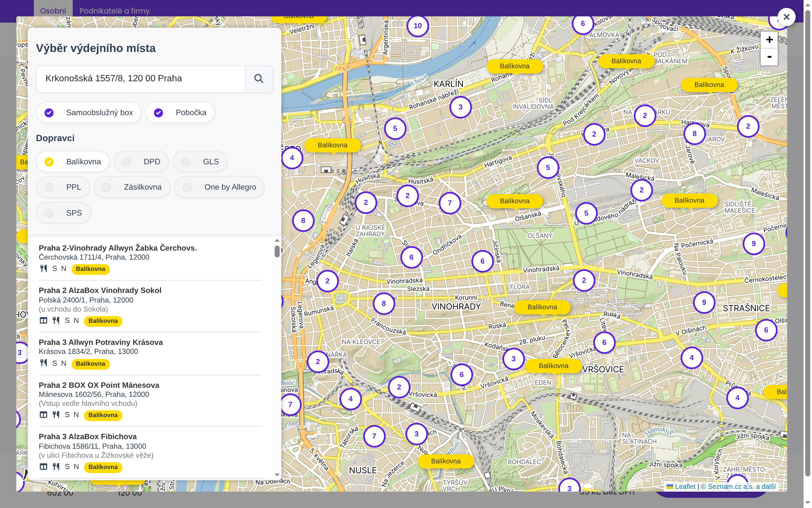Screen dimensions: 812x508
Task: Open the cluster 8 marker near Rumunská
Action: [383, 304]
